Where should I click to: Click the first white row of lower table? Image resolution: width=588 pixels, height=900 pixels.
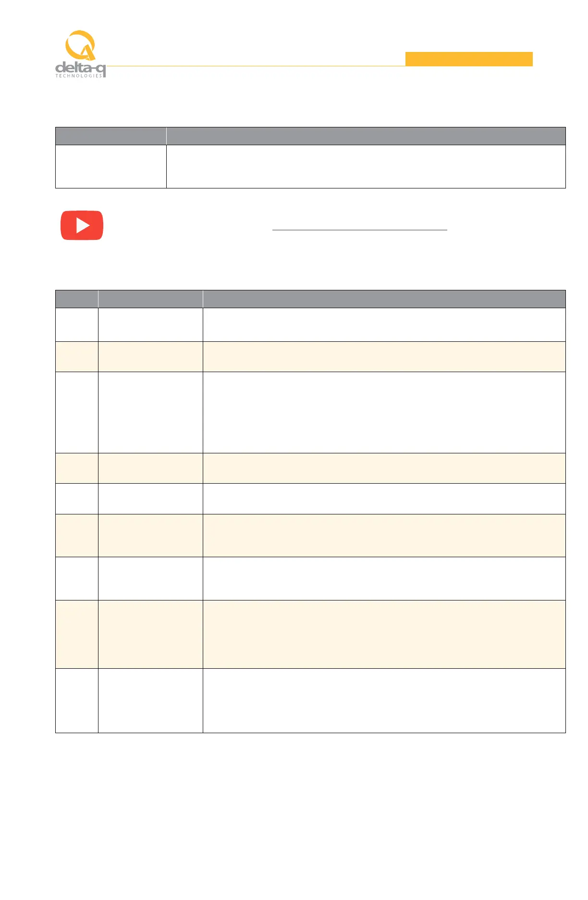[x=310, y=325]
